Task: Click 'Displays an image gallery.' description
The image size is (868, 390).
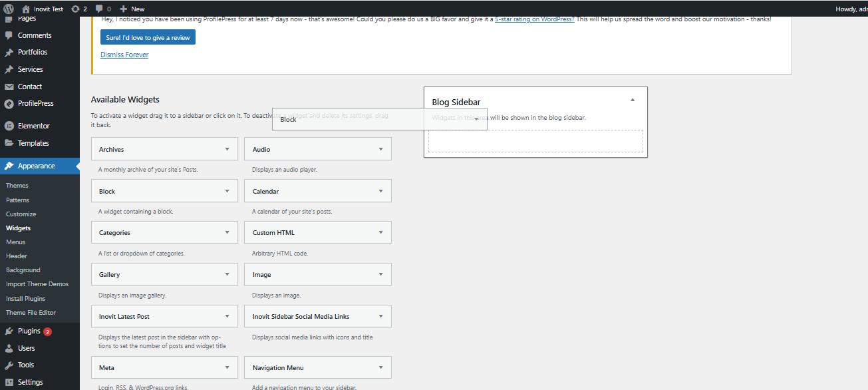Action: [132, 295]
